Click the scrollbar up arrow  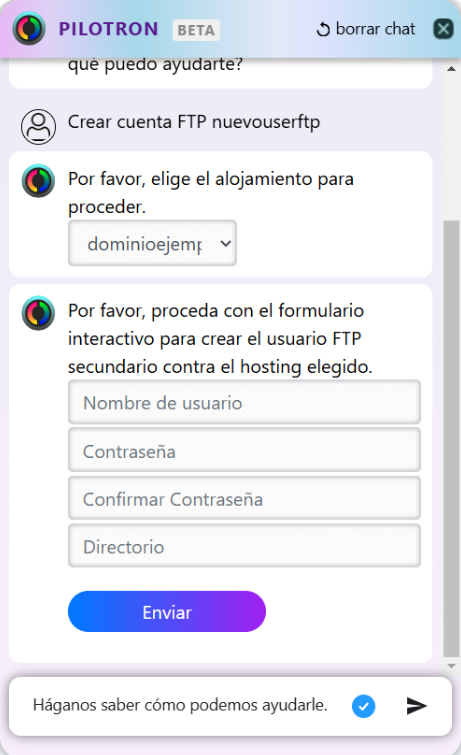(451, 68)
